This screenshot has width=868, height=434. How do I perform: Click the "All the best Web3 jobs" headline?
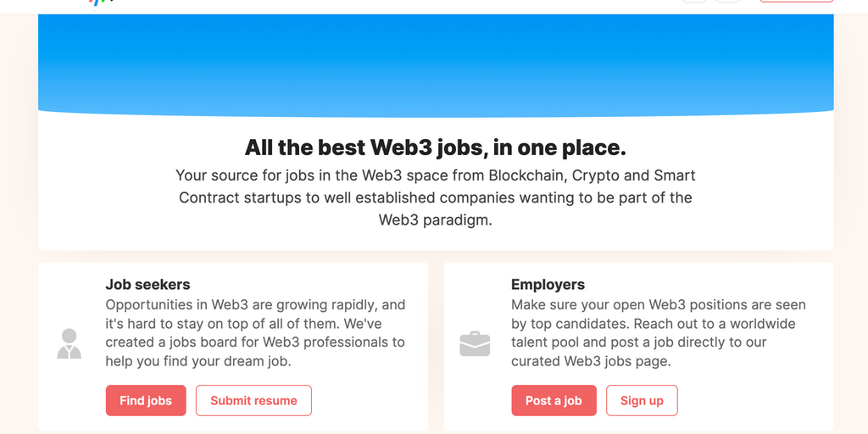click(x=435, y=147)
